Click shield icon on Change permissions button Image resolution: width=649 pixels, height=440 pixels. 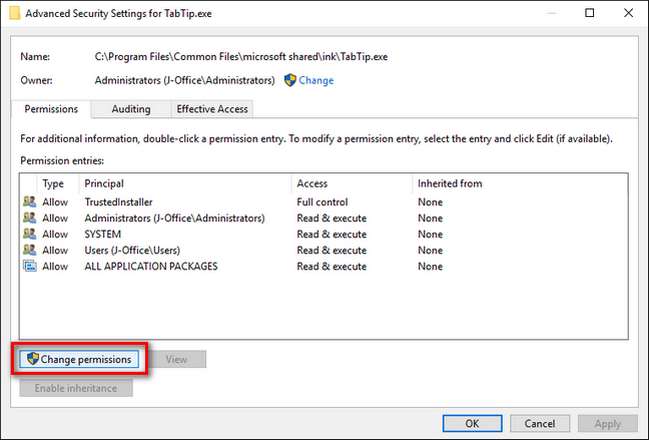pyautogui.click(x=32, y=358)
